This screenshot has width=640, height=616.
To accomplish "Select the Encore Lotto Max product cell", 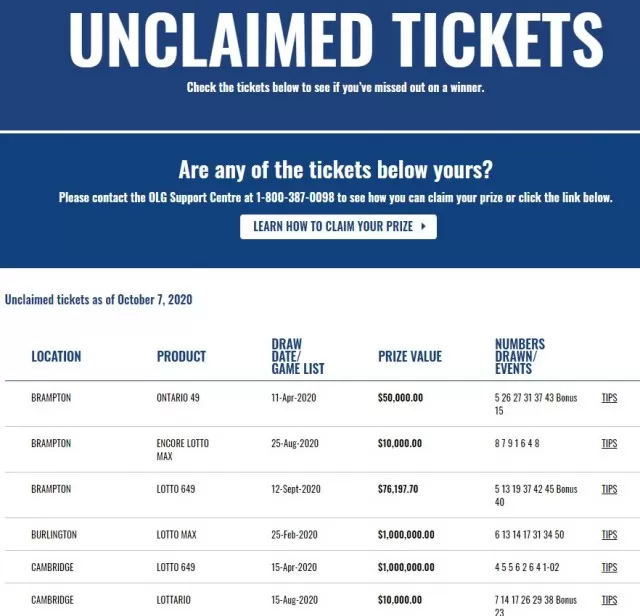I will coord(182,449).
